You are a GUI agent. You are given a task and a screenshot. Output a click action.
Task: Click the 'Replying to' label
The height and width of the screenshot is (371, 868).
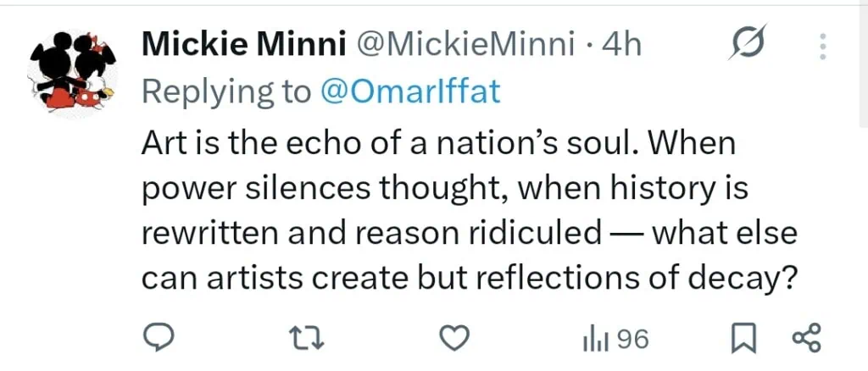226,91
